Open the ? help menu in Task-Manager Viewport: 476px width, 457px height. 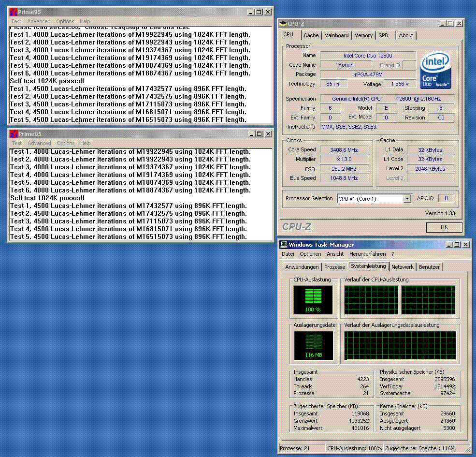[392, 254]
